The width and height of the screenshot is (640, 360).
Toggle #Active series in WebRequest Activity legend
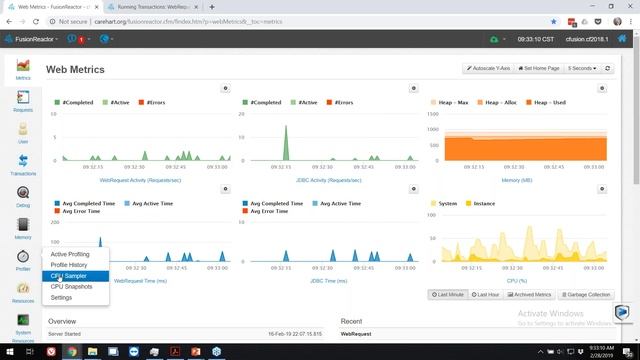(x=116, y=102)
